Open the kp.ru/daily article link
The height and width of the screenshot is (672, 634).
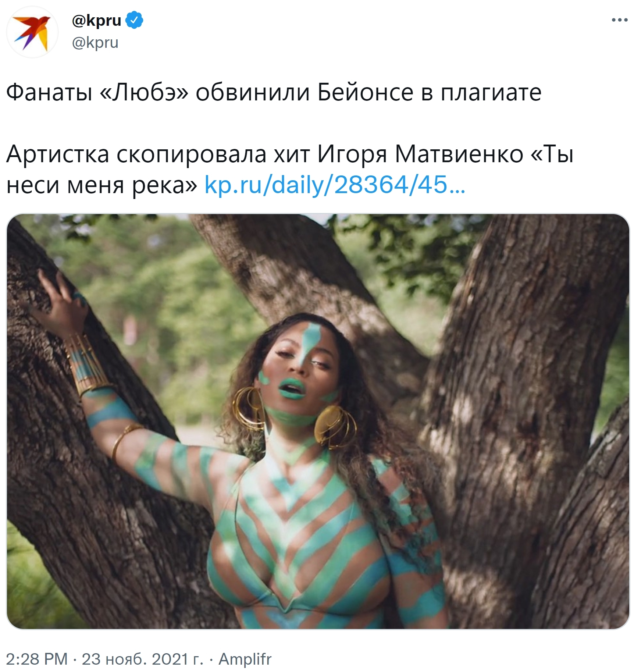point(335,185)
